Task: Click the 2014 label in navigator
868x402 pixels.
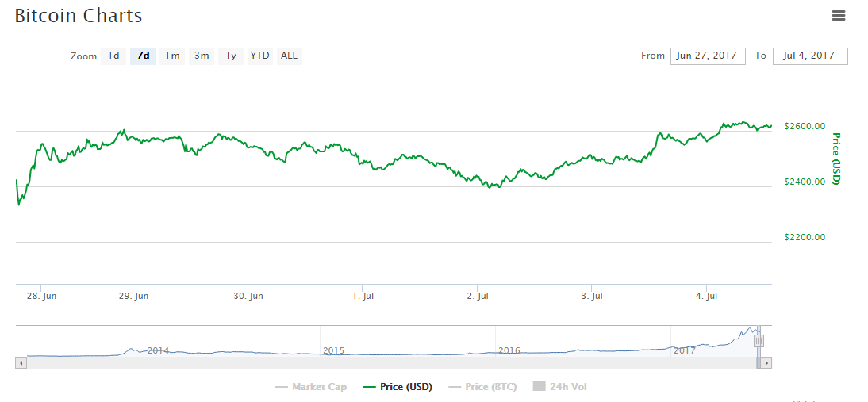Action: click(158, 350)
